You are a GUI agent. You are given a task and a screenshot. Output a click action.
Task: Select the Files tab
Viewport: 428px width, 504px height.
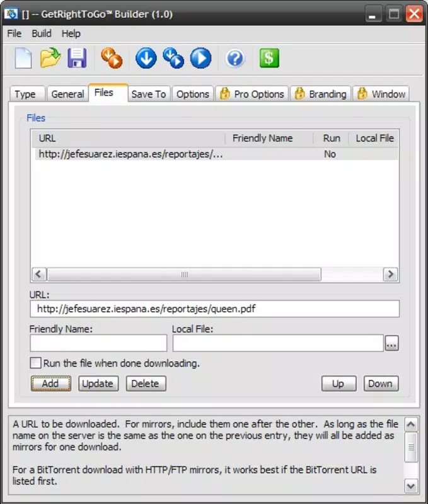[108, 93]
